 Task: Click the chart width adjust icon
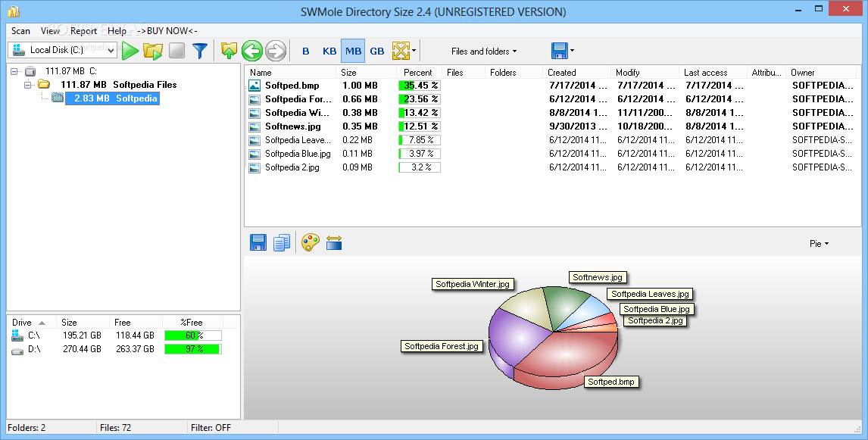334,242
